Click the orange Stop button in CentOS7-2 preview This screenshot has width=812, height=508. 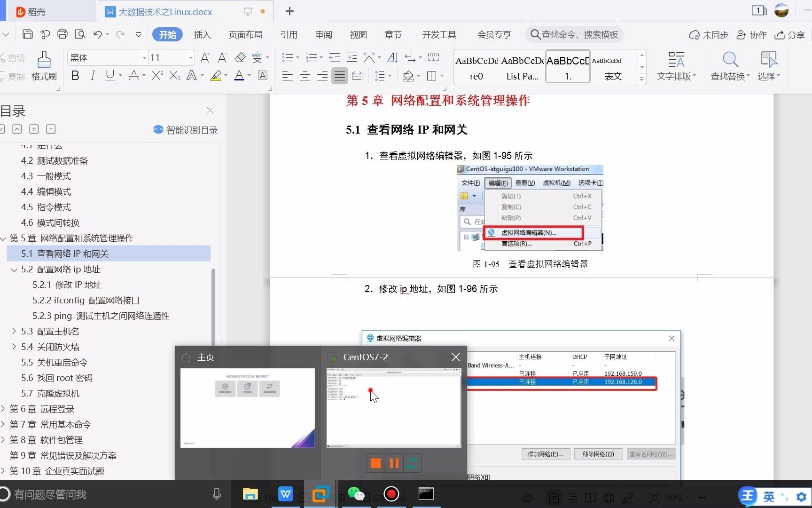click(x=375, y=463)
